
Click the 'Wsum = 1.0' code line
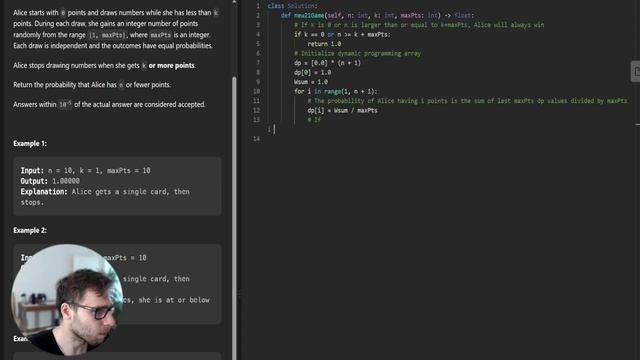[311, 82]
